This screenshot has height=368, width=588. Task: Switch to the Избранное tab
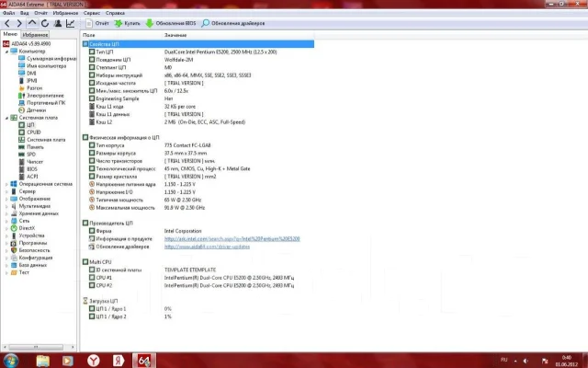35,35
